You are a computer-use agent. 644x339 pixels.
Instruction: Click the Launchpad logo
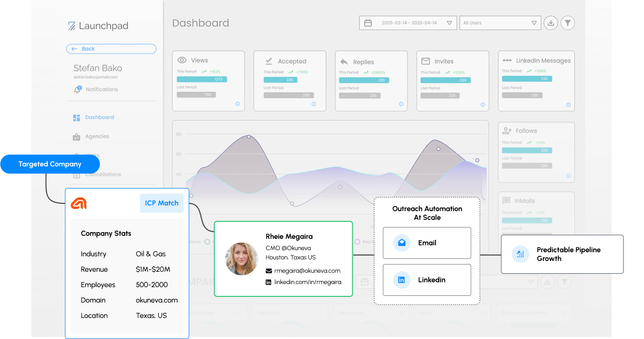(98, 26)
